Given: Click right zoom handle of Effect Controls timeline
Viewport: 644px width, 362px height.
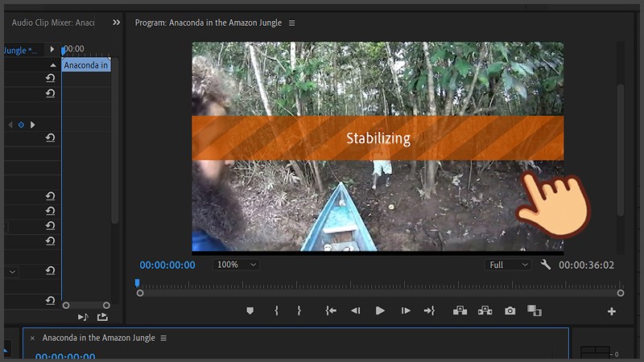Looking at the screenshot, I should (x=106, y=306).
